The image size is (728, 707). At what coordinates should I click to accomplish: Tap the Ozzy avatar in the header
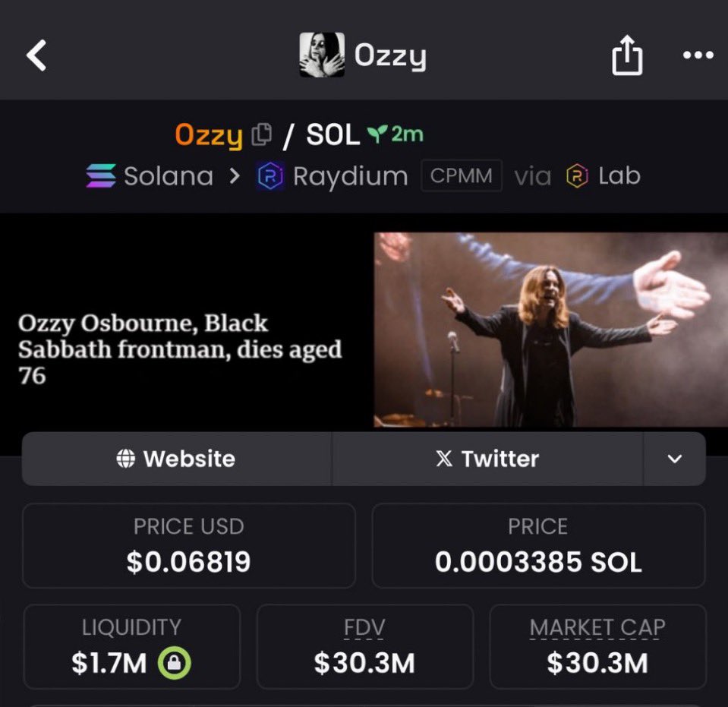click(x=322, y=55)
